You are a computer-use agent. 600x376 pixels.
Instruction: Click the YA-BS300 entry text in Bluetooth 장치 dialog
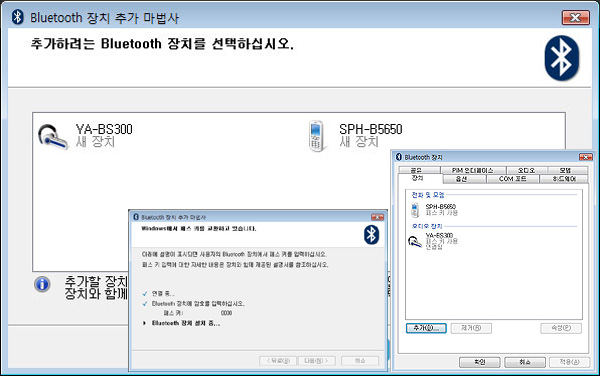point(439,235)
